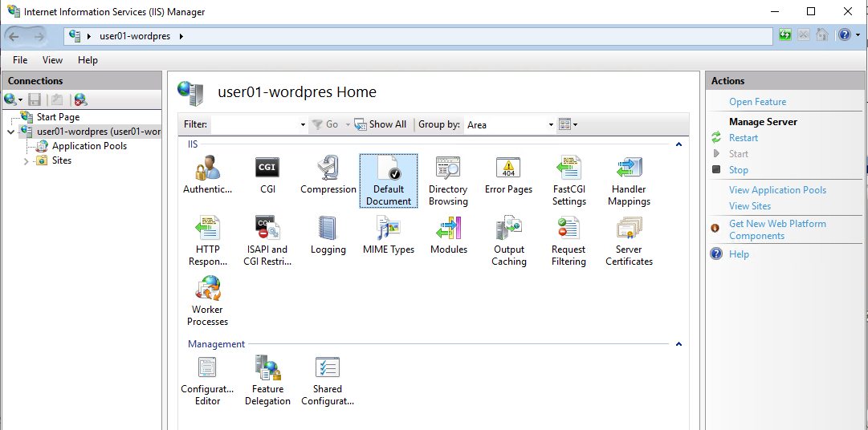Viewport: 868px width, 430px height.
Task: Click into the Filter text field
Action: [x=255, y=125]
